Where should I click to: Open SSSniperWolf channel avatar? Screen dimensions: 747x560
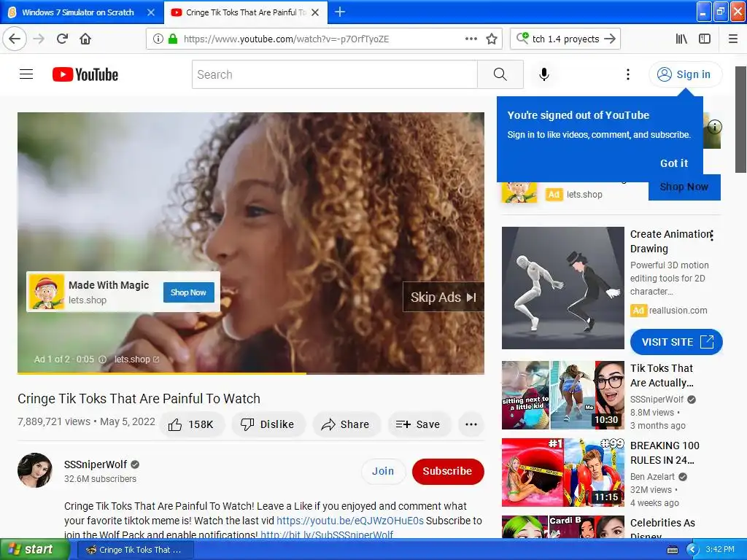tap(35, 470)
